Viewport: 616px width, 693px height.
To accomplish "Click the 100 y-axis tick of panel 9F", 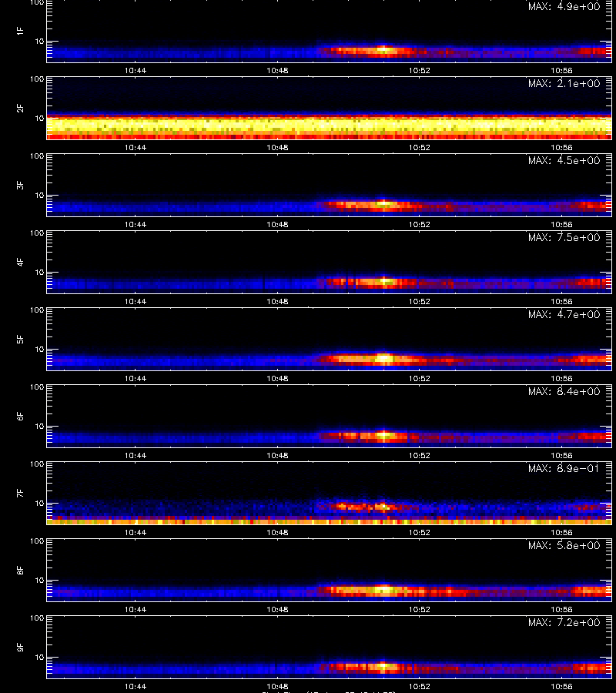I will [x=37, y=618].
